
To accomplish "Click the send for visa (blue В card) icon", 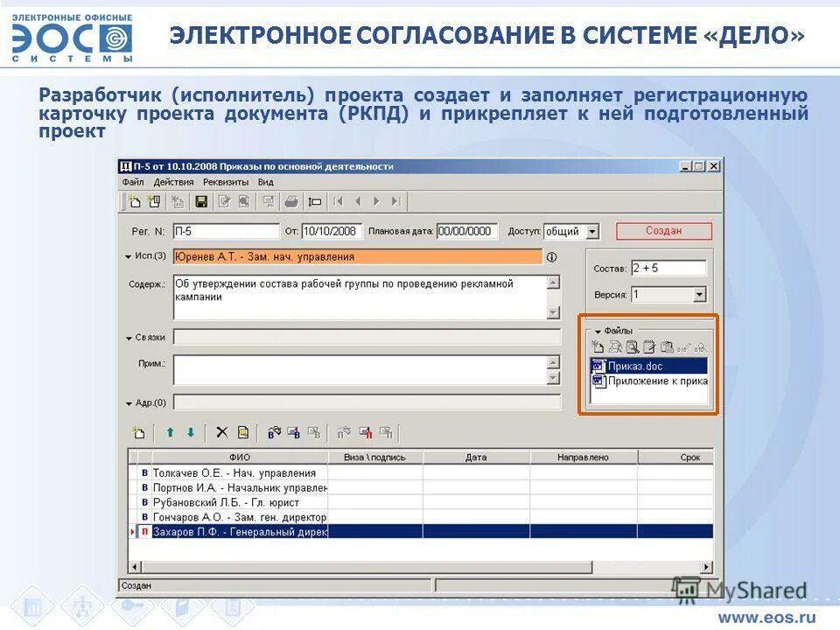I will click(x=294, y=432).
